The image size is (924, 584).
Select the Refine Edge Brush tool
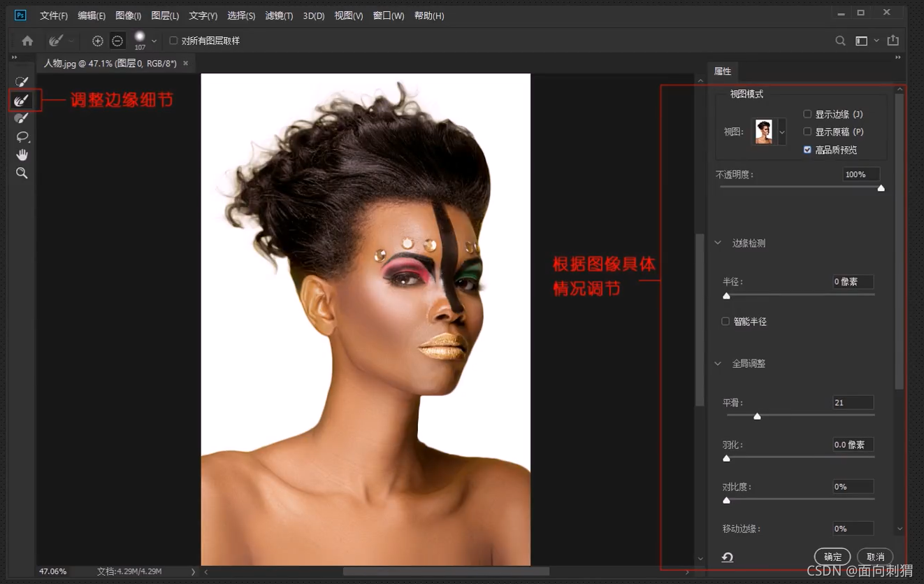(x=22, y=101)
